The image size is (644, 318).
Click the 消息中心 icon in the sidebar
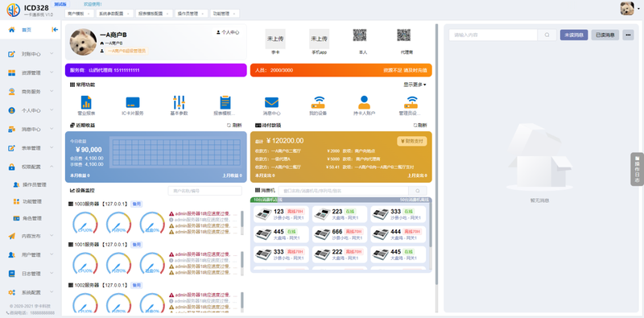click(12, 130)
